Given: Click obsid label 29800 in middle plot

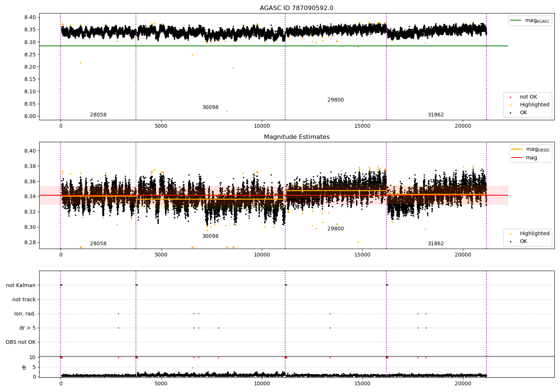Looking at the screenshot, I should tap(335, 229).
